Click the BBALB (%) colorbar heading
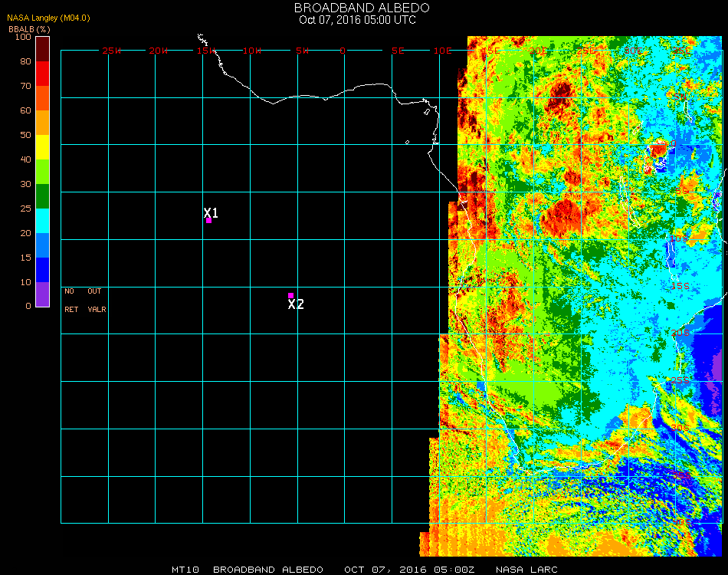Image resolution: width=728 pixels, height=575 pixels. (x=29, y=28)
